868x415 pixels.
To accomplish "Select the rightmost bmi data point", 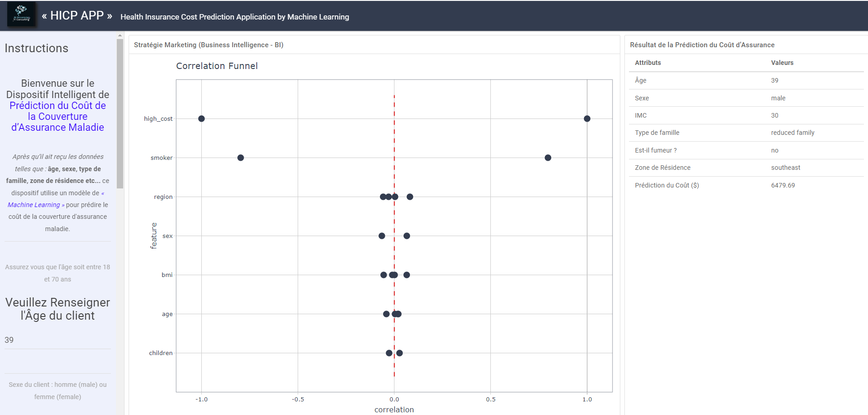I will (x=407, y=275).
